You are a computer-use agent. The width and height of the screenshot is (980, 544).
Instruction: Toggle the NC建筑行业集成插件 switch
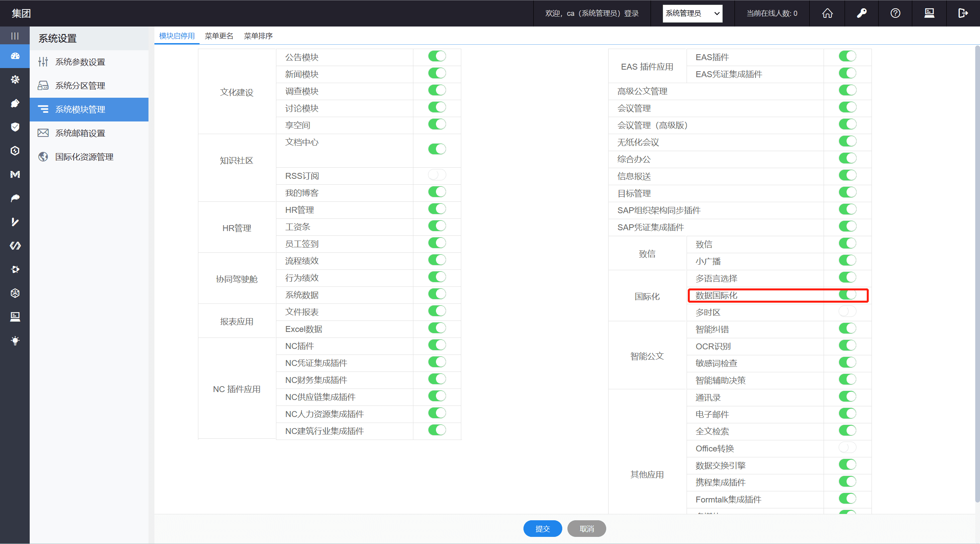437,430
